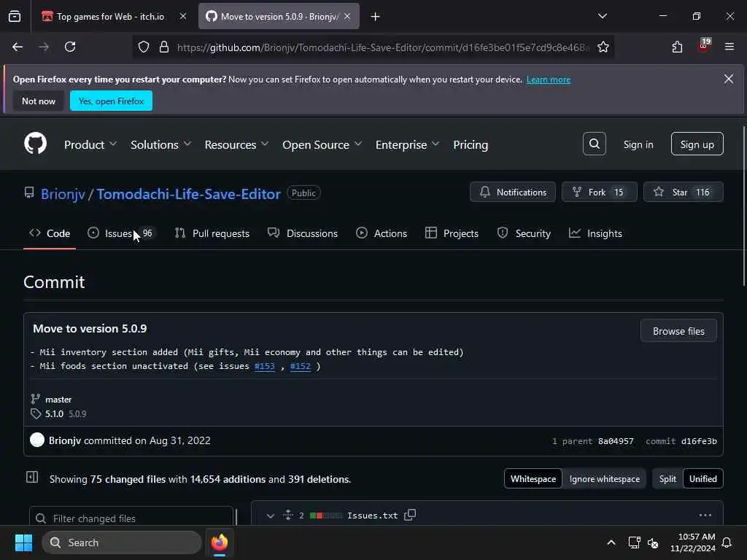The width and height of the screenshot is (747, 560).
Task: Switch diff to Unified view
Action: [x=703, y=478]
